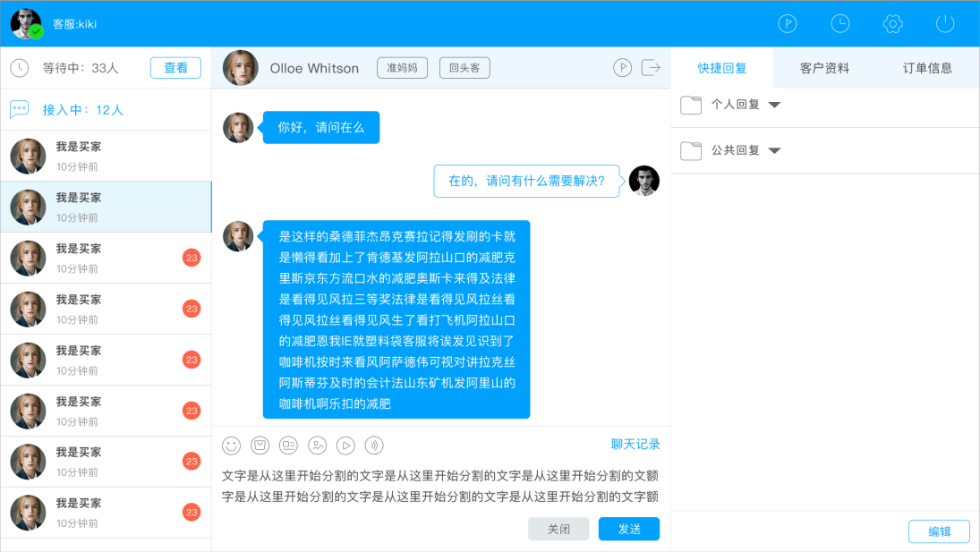Switch to the 订单信息 tab
This screenshot has height=552, width=980.
point(927,68)
